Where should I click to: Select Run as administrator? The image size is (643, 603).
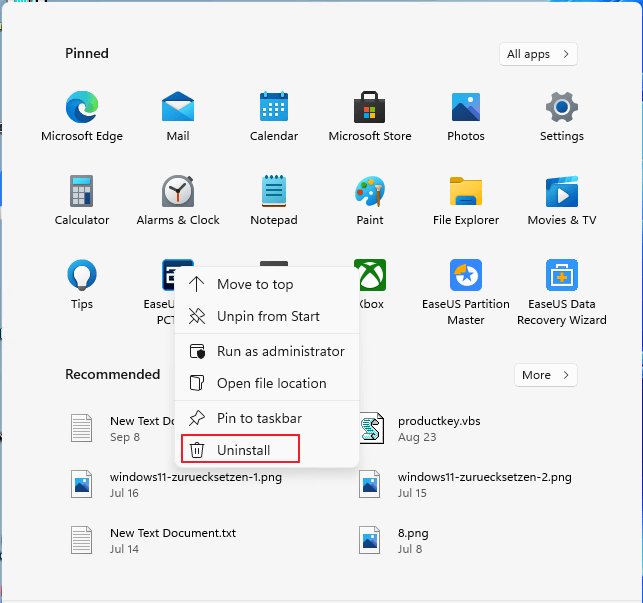click(x=280, y=351)
